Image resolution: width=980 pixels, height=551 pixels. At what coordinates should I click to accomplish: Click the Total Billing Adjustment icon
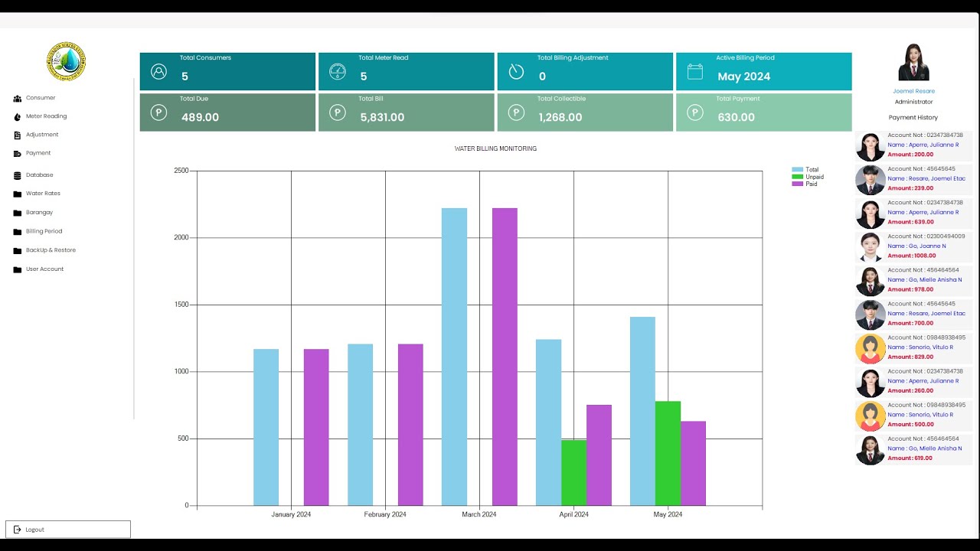click(516, 72)
